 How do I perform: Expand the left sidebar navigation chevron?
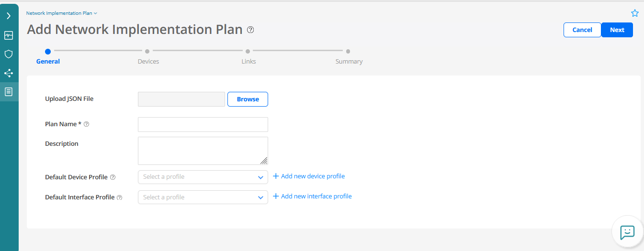9,16
